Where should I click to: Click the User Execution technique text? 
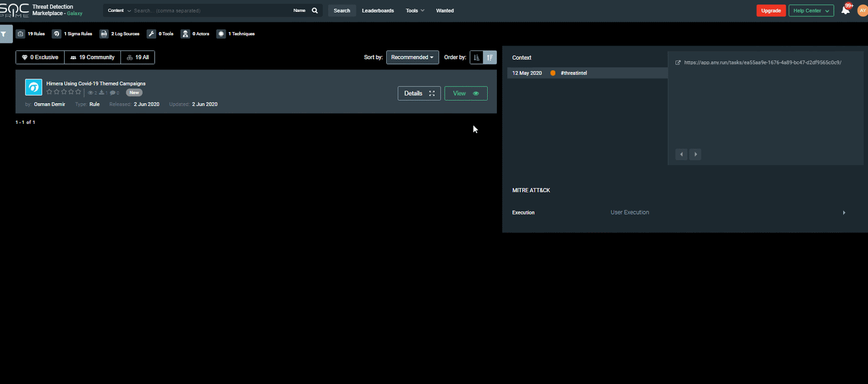pyautogui.click(x=630, y=212)
